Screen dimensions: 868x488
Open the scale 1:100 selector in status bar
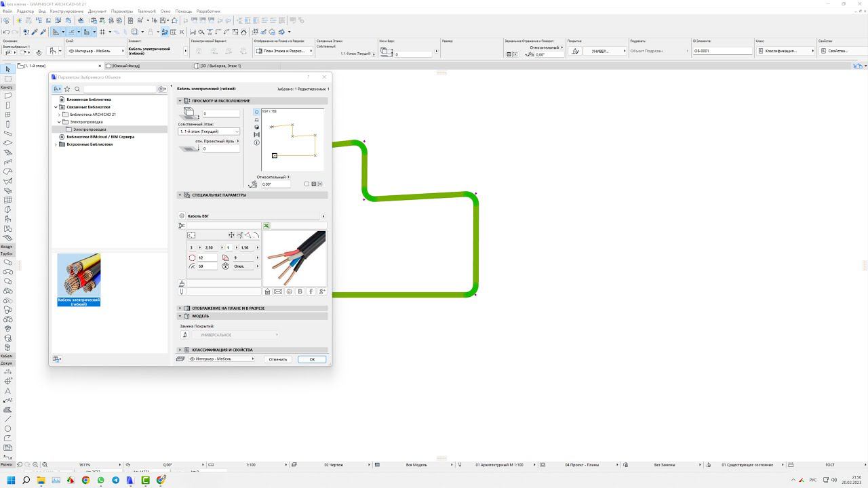(250, 465)
